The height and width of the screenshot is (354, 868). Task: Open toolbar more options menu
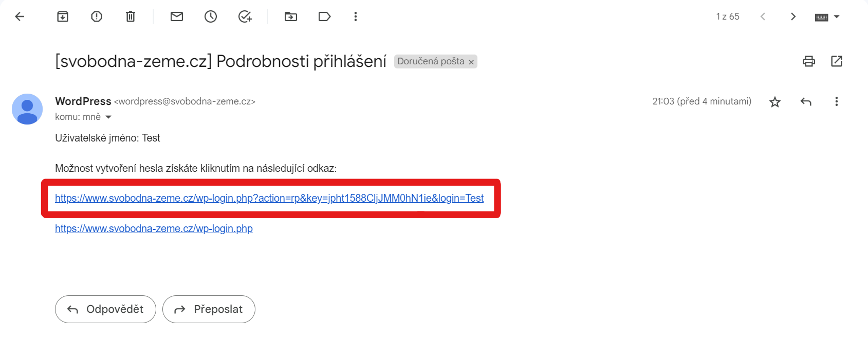click(355, 16)
